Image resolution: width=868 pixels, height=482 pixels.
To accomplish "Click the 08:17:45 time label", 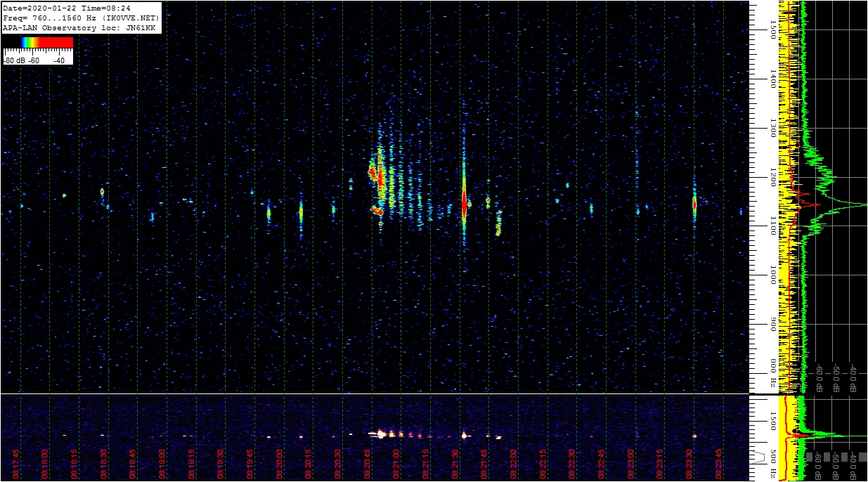I will tap(15, 463).
